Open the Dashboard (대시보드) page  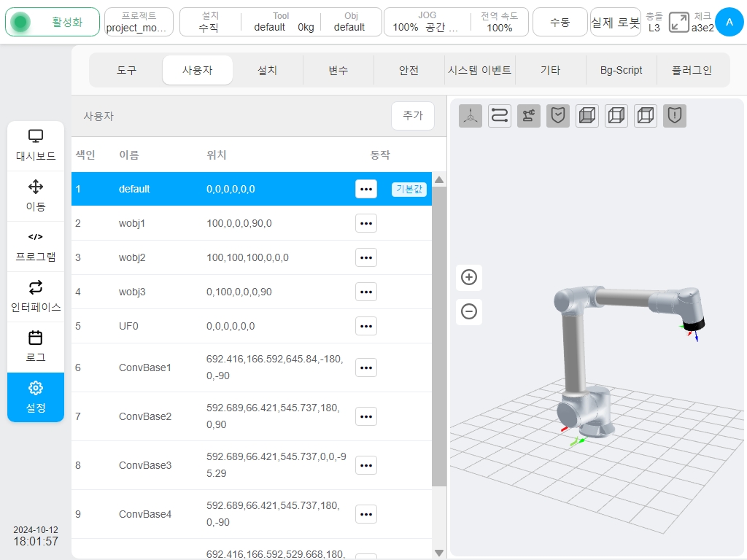coord(36,146)
